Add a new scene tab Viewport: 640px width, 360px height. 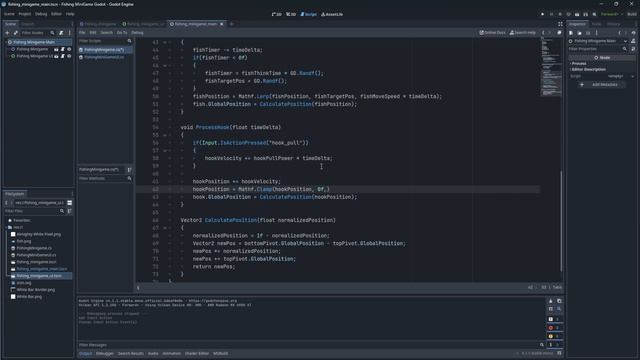point(231,24)
